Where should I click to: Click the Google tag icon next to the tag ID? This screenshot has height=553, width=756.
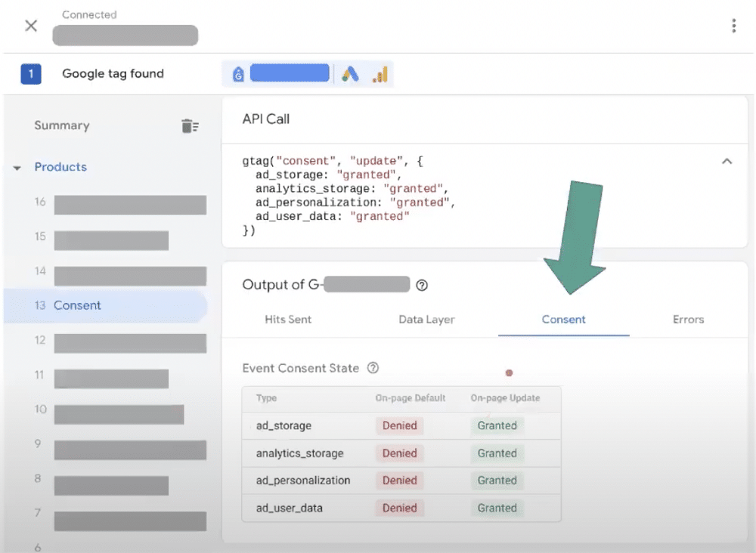coord(237,73)
